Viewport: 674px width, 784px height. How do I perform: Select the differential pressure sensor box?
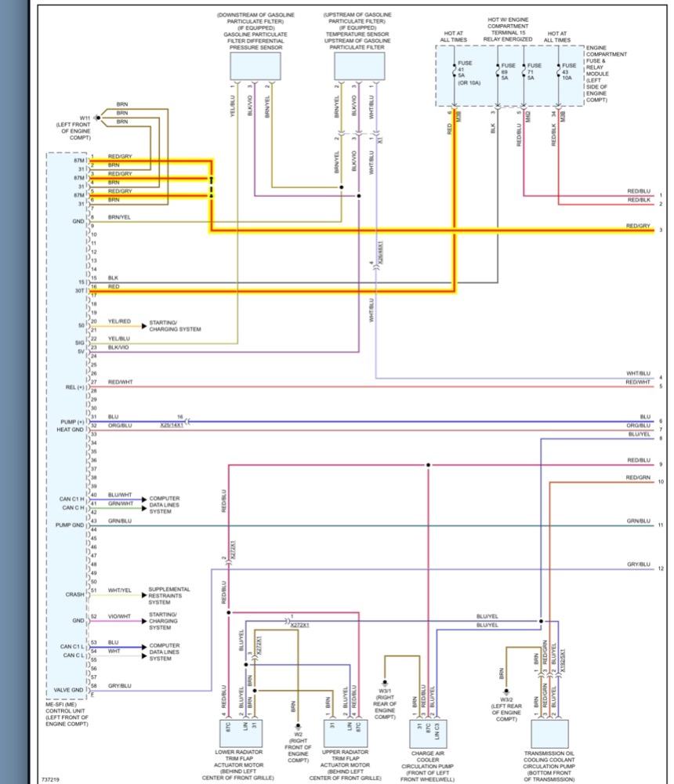(255, 66)
